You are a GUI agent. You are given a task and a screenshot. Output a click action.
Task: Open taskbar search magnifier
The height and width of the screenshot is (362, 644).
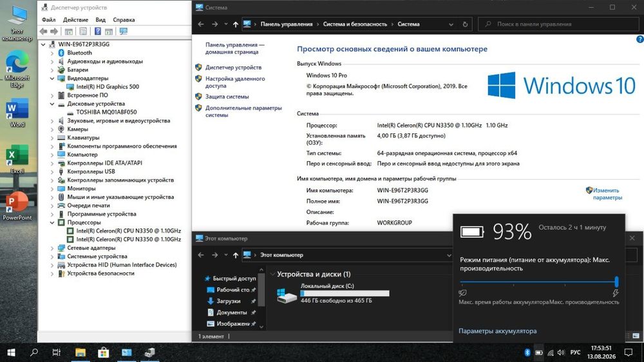[34, 352]
